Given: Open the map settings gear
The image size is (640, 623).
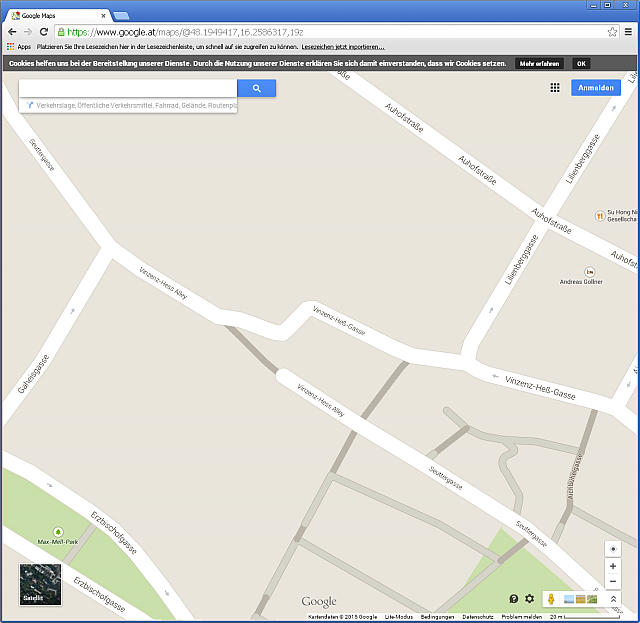Looking at the screenshot, I should pyautogui.click(x=529, y=599).
